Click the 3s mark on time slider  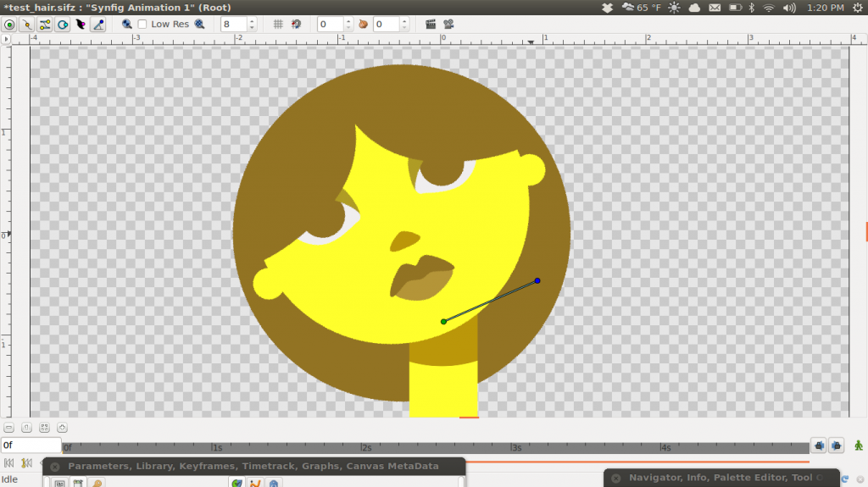(515, 447)
